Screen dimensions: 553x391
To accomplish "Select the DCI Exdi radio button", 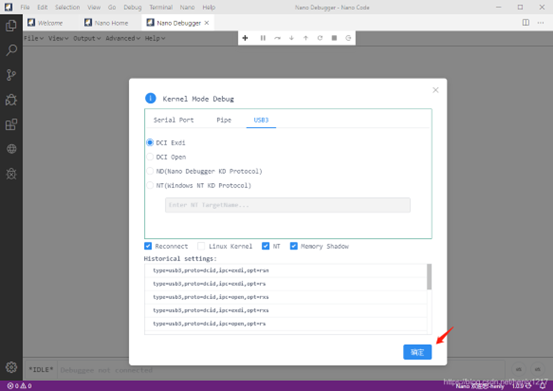I will [150, 142].
